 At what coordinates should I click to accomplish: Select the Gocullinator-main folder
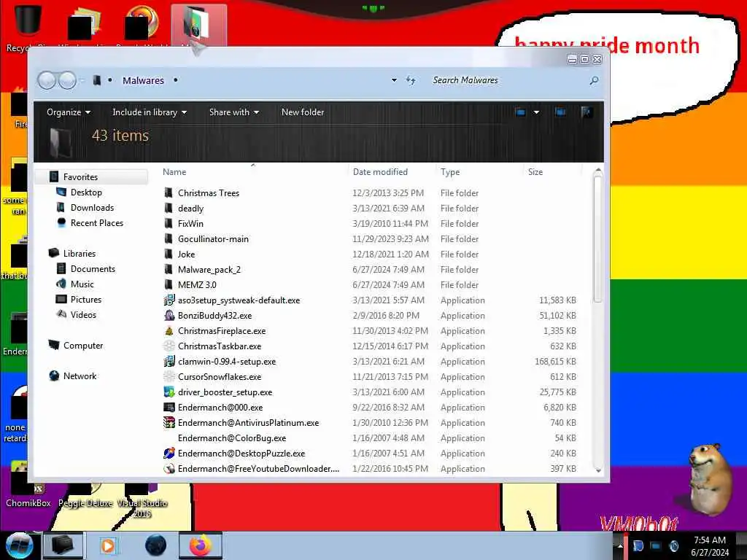pos(213,239)
